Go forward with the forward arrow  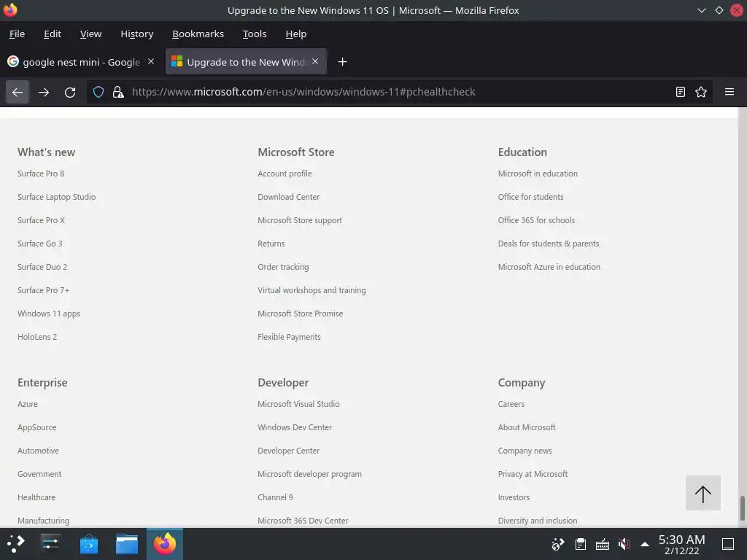(x=44, y=92)
